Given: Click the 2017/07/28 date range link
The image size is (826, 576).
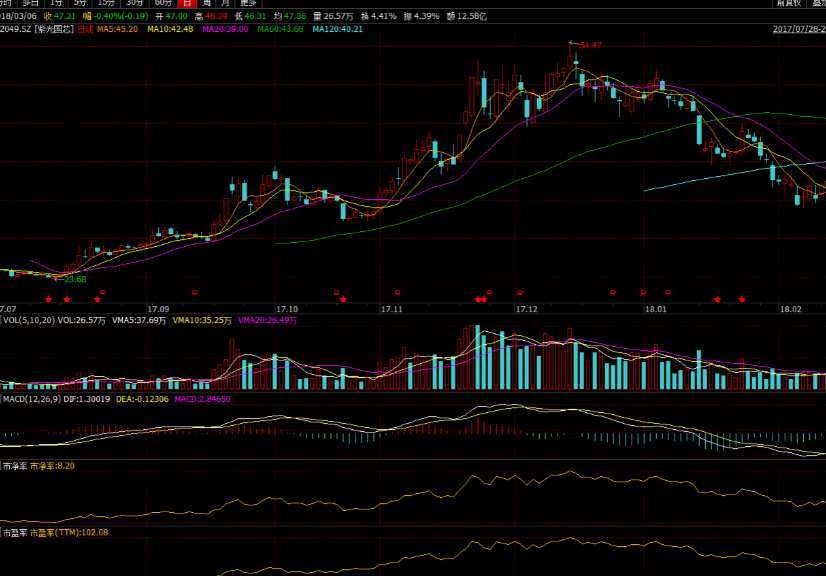Looking at the screenshot, I should (x=799, y=29).
